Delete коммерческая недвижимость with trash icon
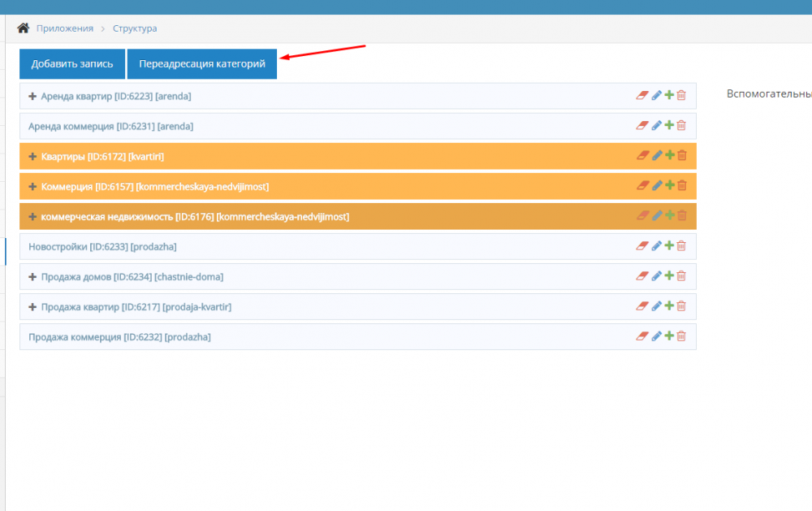The width and height of the screenshot is (812, 511). 682,215
